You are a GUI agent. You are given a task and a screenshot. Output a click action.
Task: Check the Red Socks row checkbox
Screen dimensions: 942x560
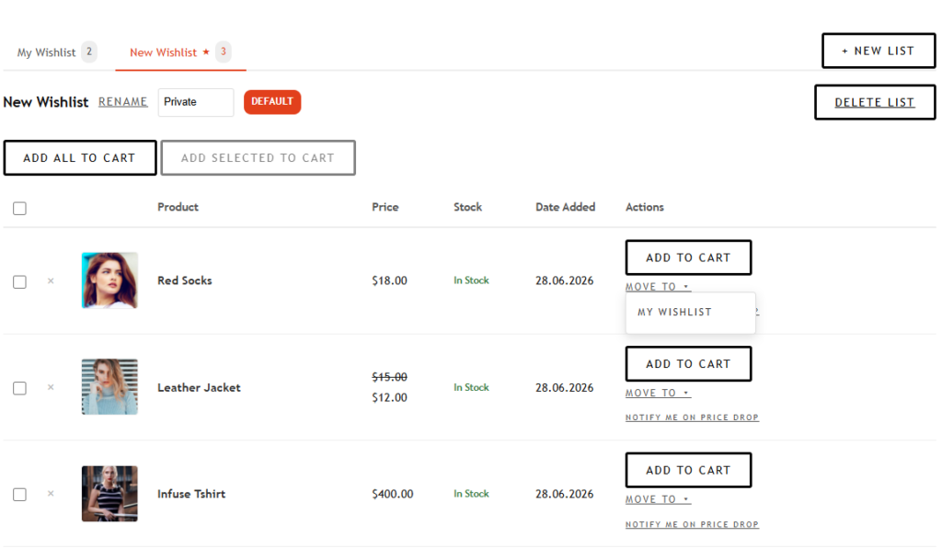click(x=20, y=281)
